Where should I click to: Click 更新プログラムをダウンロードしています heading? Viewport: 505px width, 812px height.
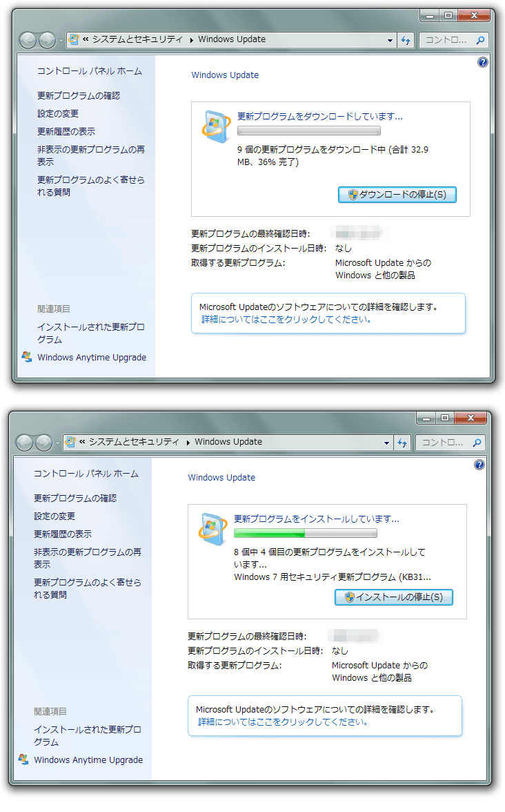click(320, 117)
